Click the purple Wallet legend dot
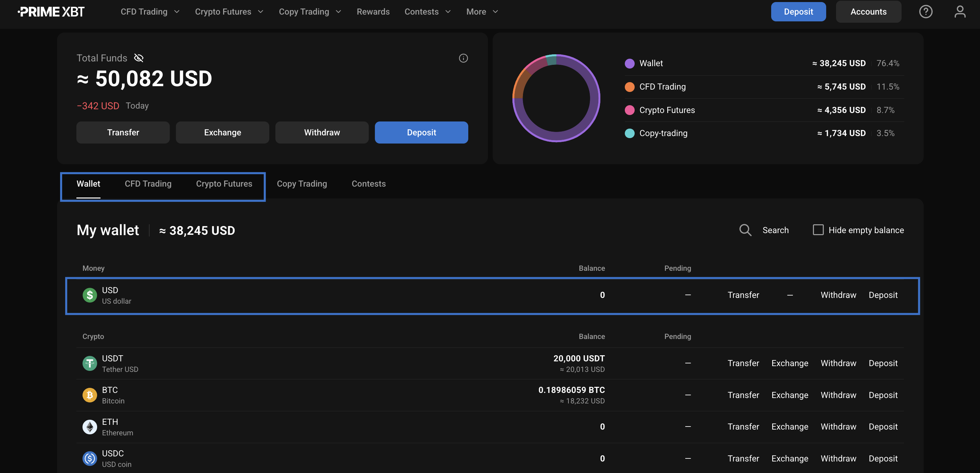 (630, 63)
